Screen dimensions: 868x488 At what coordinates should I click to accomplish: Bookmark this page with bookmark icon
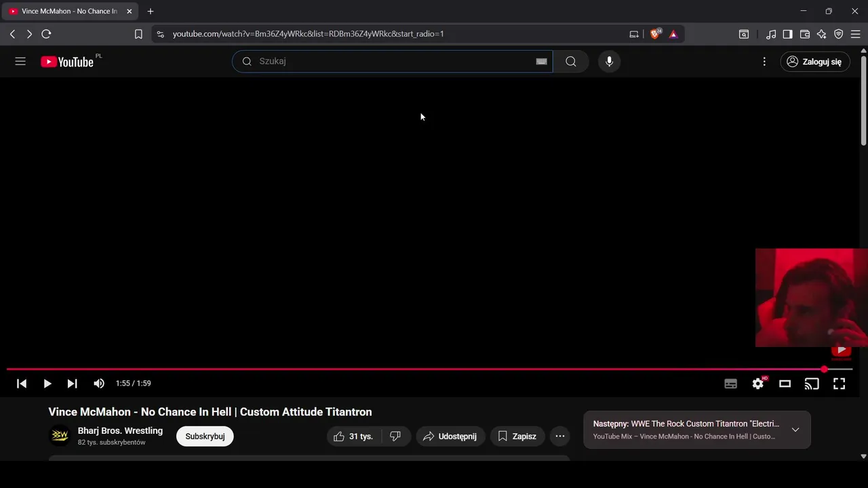[x=138, y=34]
